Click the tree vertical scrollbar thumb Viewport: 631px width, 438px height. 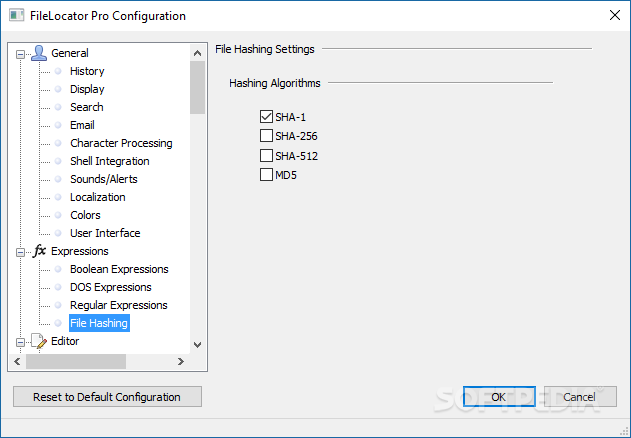tap(197, 87)
